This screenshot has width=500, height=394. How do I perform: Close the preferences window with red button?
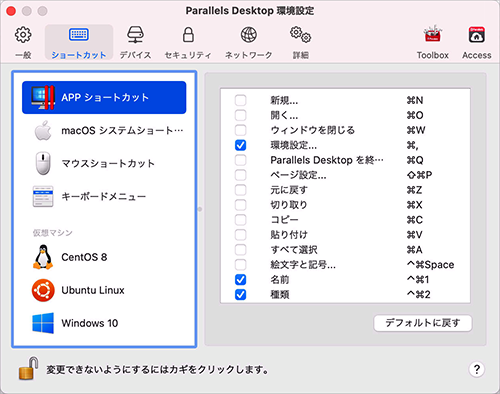click(11, 11)
